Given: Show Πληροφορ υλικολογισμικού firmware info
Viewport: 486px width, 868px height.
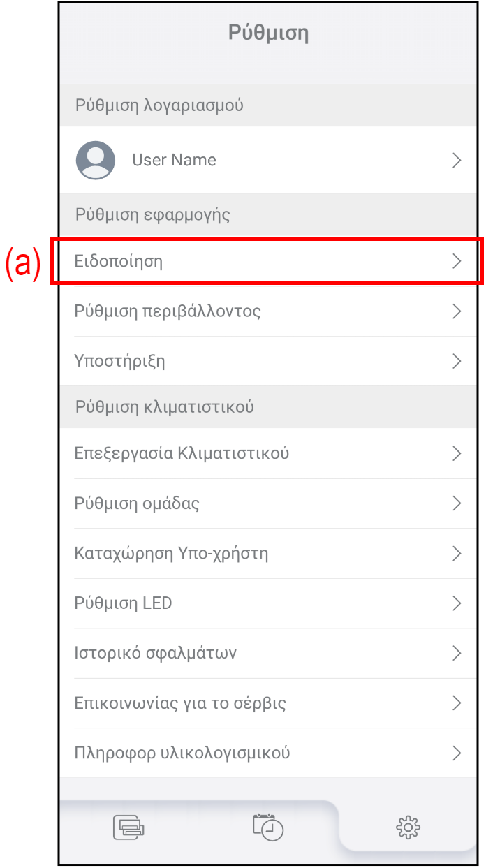Looking at the screenshot, I should click(182, 753).
